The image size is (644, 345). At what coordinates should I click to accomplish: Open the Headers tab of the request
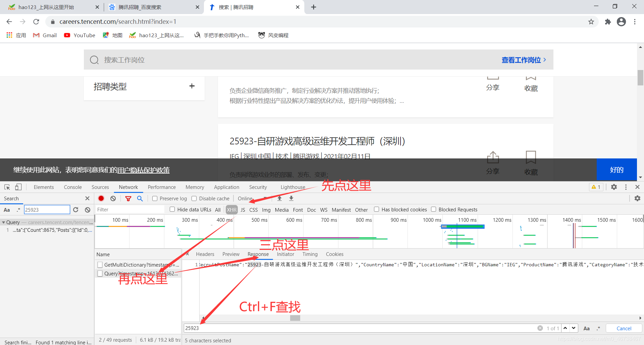click(205, 254)
